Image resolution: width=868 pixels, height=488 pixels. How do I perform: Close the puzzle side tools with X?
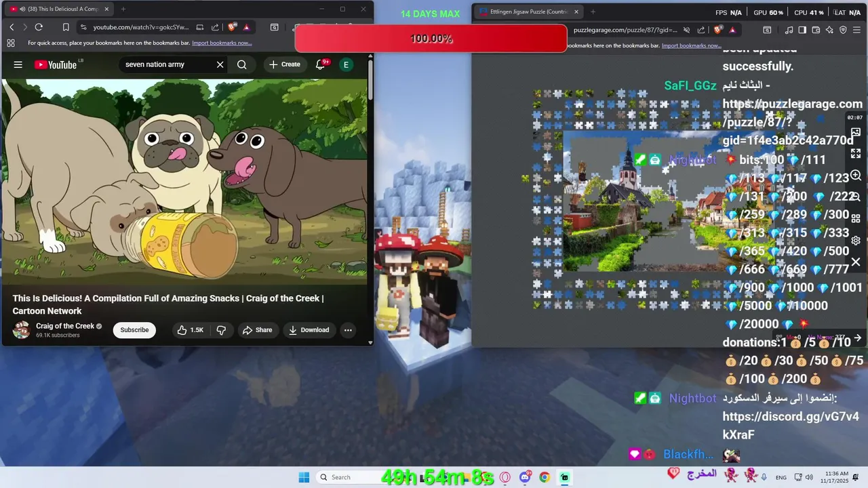pos(856,262)
